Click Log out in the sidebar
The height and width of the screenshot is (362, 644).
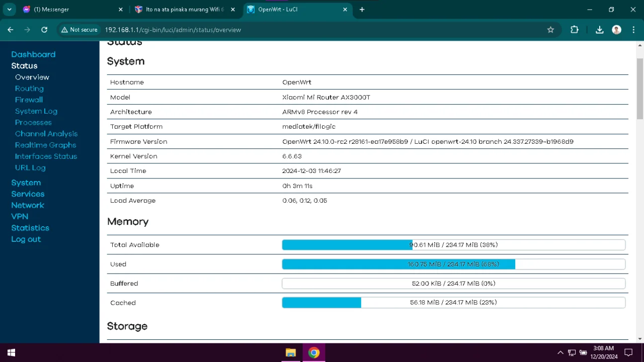(x=26, y=239)
